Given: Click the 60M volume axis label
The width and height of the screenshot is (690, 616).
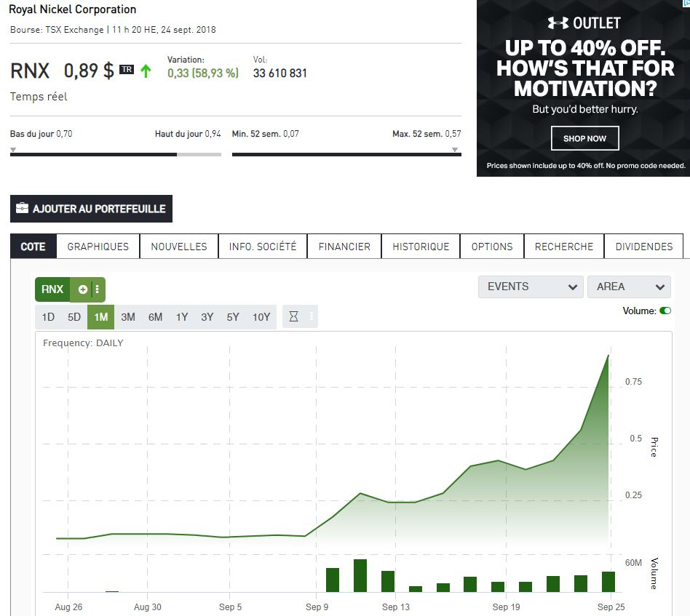Looking at the screenshot, I should click(633, 563).
